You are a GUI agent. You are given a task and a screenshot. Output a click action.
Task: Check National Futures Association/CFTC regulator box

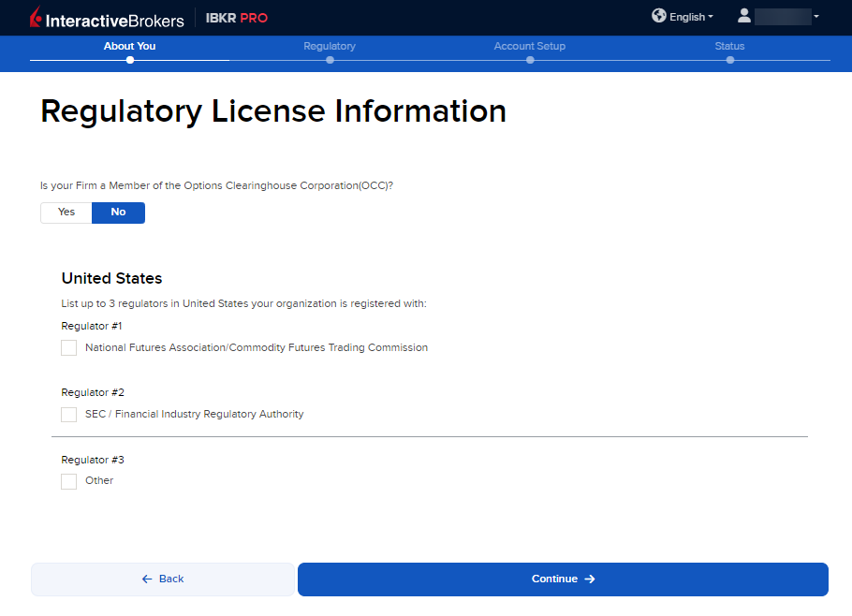coord(69,348)
